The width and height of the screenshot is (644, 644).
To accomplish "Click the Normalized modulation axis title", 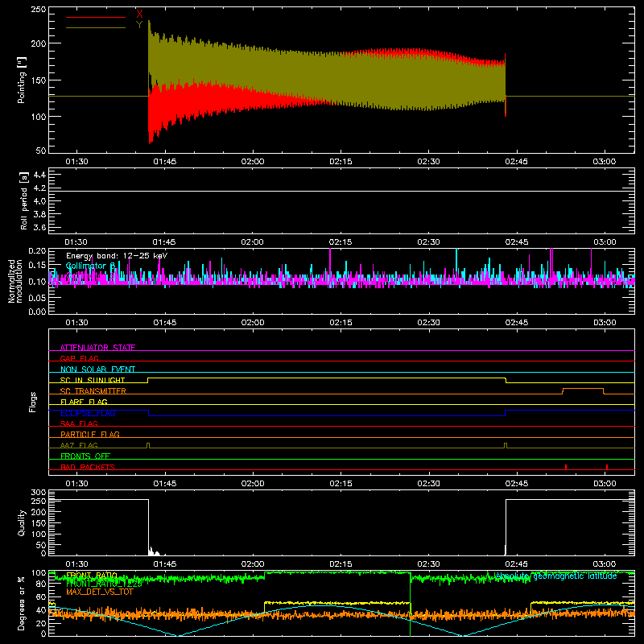I will pyautogui.click(x=15, y=281).
